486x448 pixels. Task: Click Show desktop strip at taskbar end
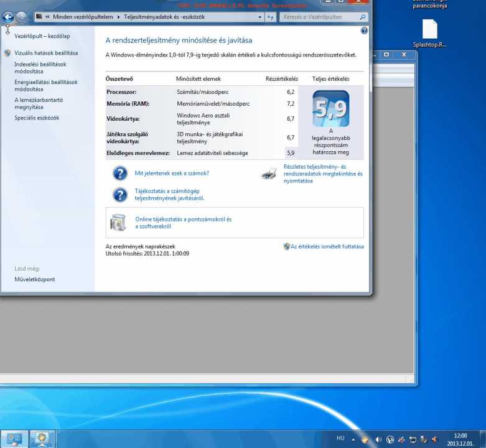pyautogui.click(x=483, y=439)
